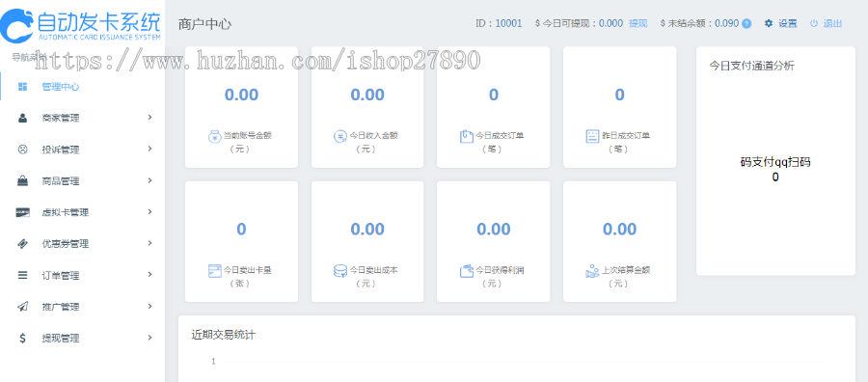Click the 推广管理 paper plane icon
The width and height of the screenshot is (868, 382).
(x=23, y=306)
